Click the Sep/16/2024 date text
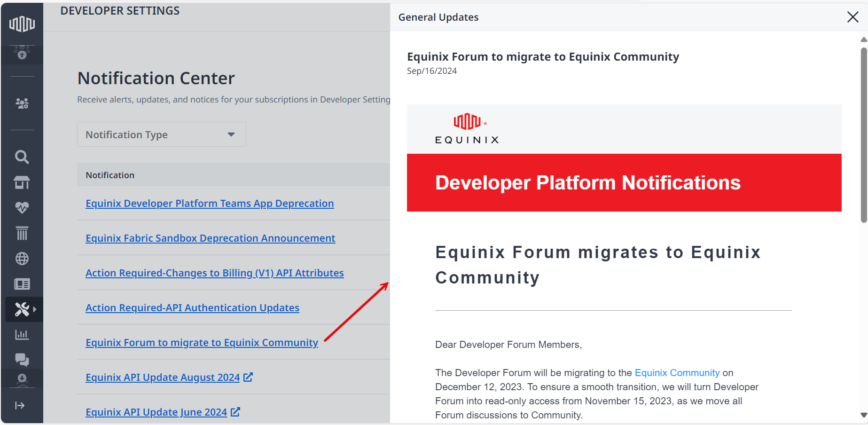Screen dimensions: 868x425 [x=432, y=71]
